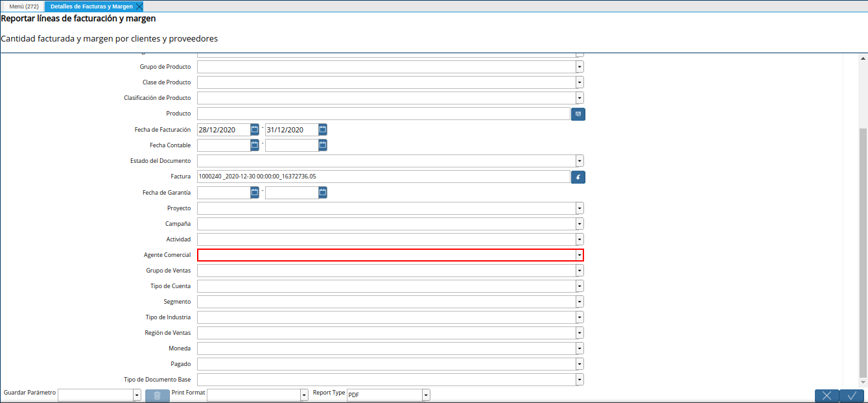Focus the Fecha de Garantía end date field

coord(292,193)
